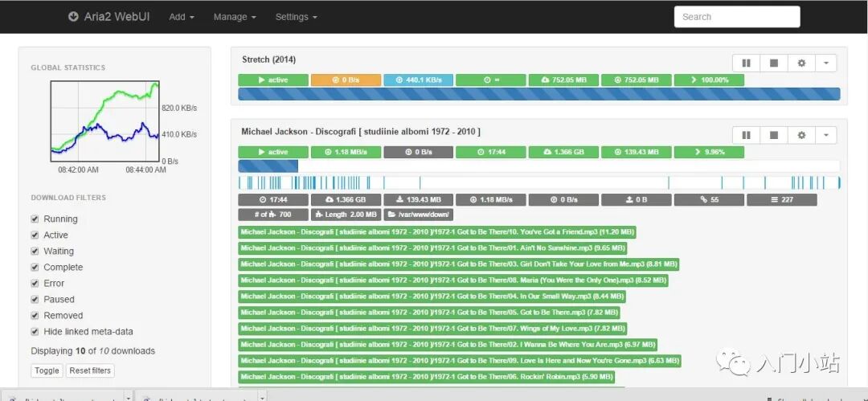Click the gray 139.43 MB downloaded badge

click(x=419, y=199)
